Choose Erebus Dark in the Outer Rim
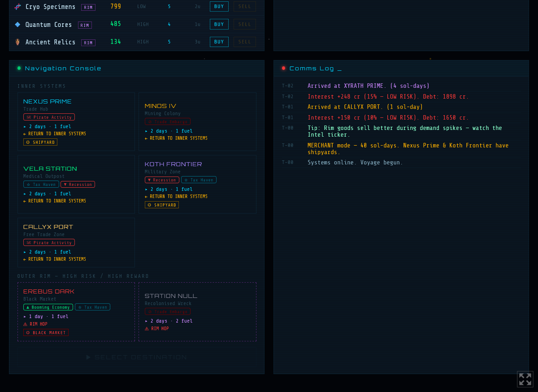Image resolution: width=538 pixels, height=392 pixels. (x=76, y=312)
